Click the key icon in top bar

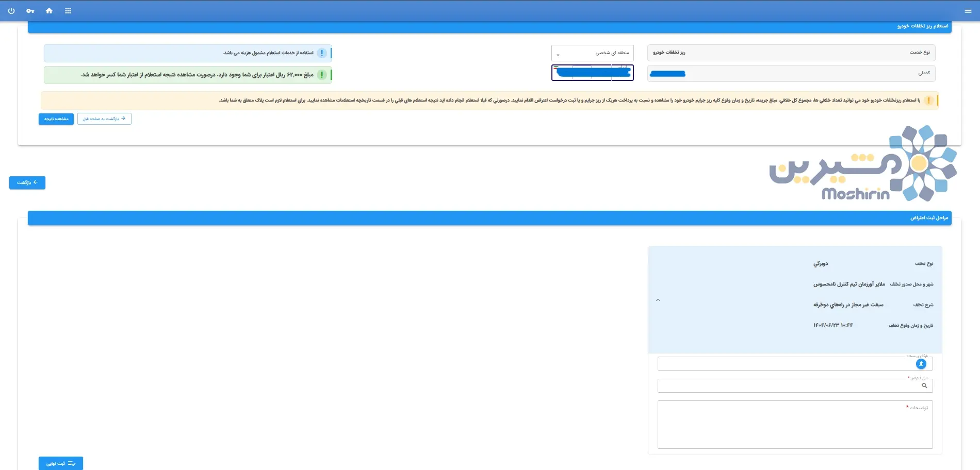point(30,11)
